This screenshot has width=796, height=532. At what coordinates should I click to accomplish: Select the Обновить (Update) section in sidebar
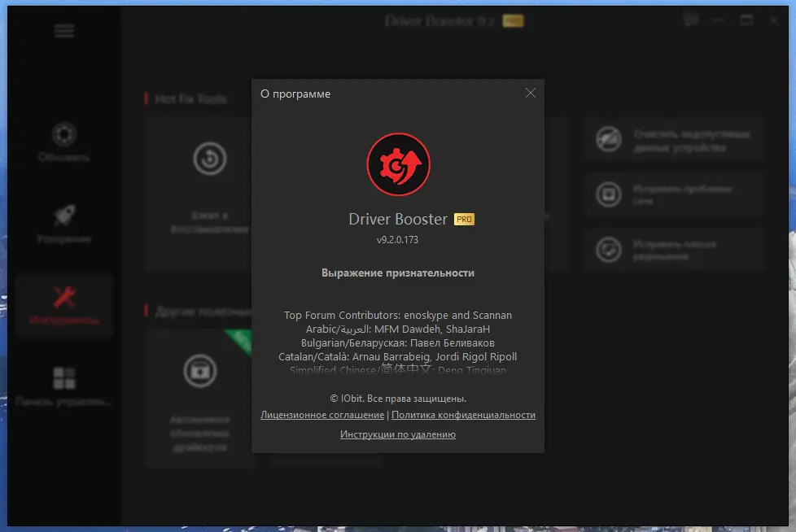tap(63, 145)
